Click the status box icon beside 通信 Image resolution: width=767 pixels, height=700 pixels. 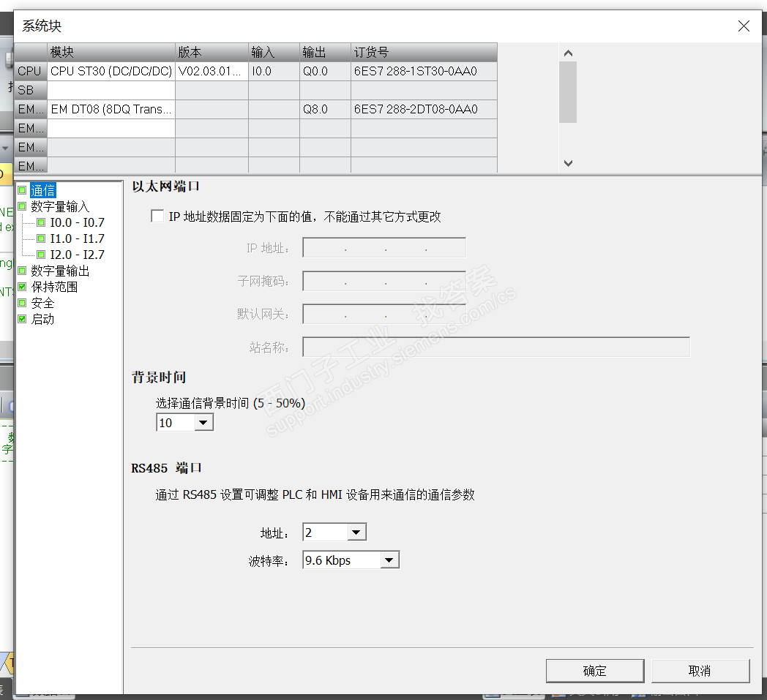tap(22, 190)
